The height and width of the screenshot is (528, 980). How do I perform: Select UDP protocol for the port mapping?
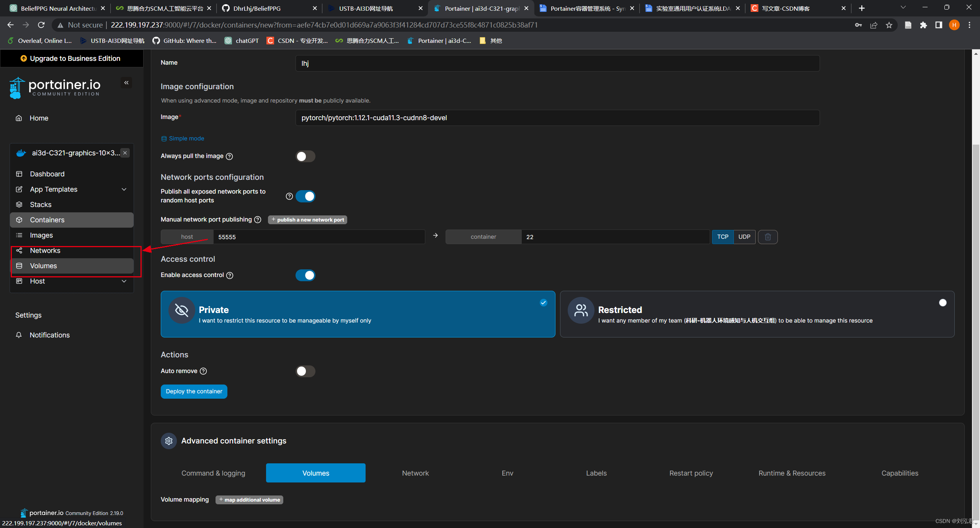click(744, 237)
